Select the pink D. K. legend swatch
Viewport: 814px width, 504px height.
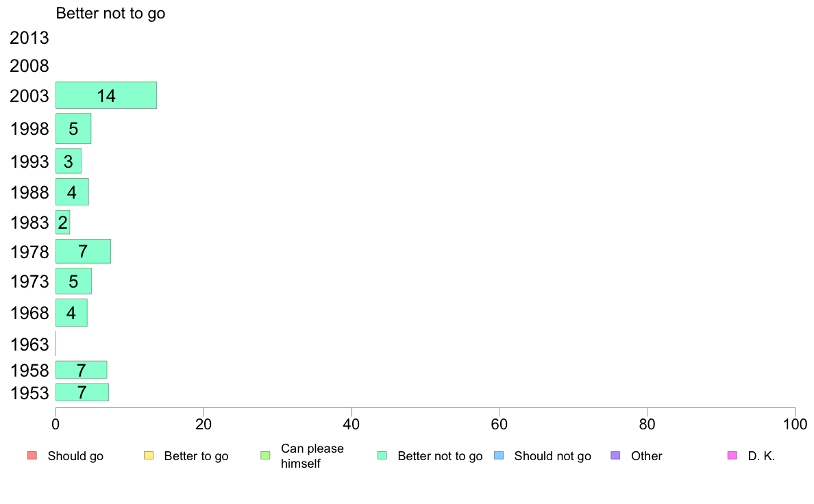[x=732, y=456]
